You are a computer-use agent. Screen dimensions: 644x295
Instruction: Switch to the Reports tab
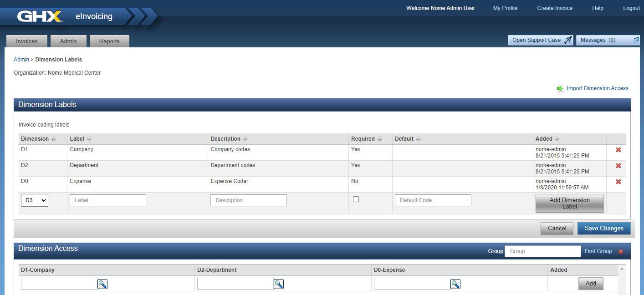tap(109, 41)
